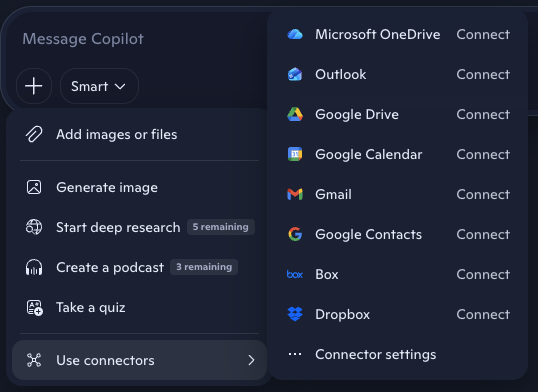Click the Google Calendar label
538x392 pixels.
pos(369,154)
